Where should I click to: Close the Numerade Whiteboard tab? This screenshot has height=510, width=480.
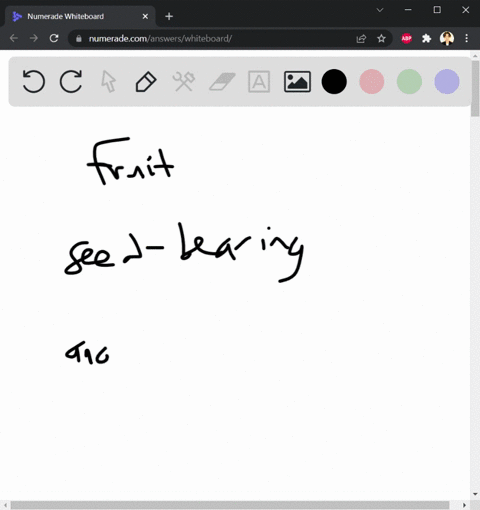(145, 16)
